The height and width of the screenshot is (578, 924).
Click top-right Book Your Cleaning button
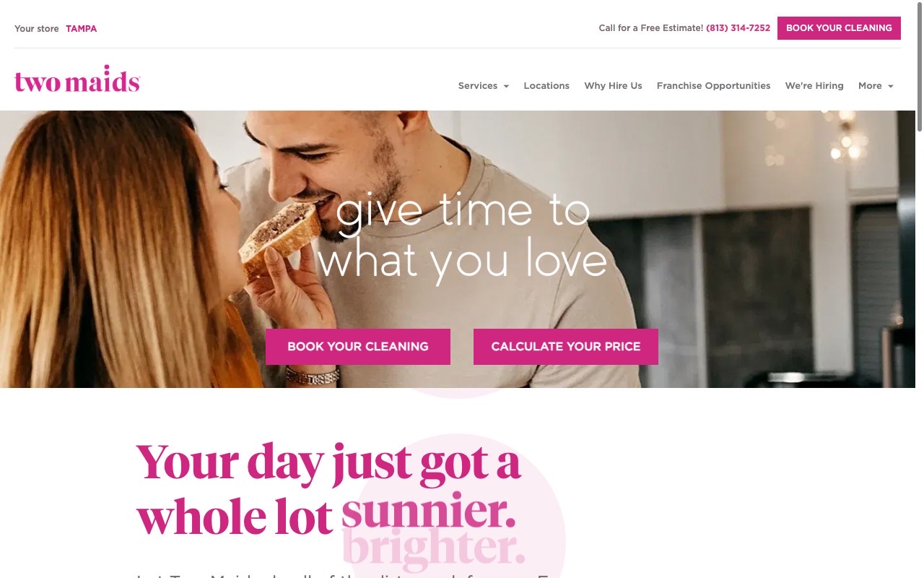click(839, 28)
